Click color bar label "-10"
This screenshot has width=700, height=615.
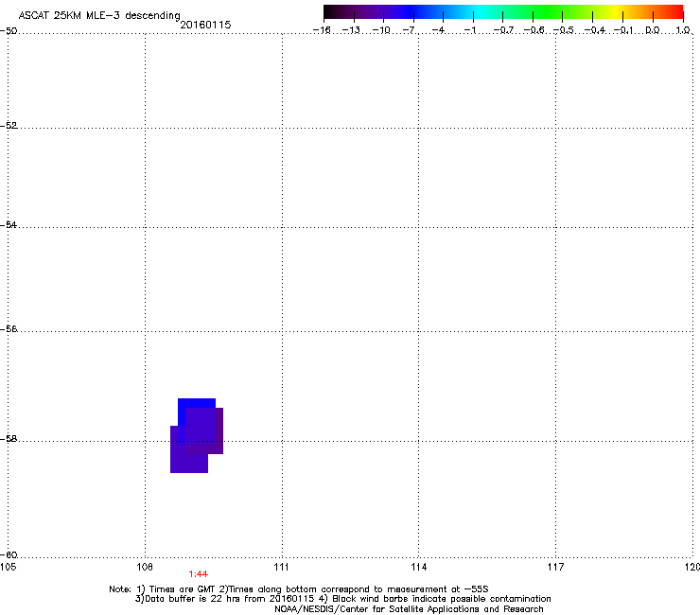[x=381, y=30]
